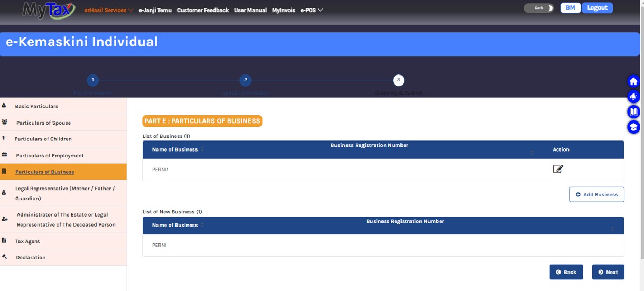Viewport: 644px width, 291px height.
Task: Click the floating home icon button
Action: [633, 81]
